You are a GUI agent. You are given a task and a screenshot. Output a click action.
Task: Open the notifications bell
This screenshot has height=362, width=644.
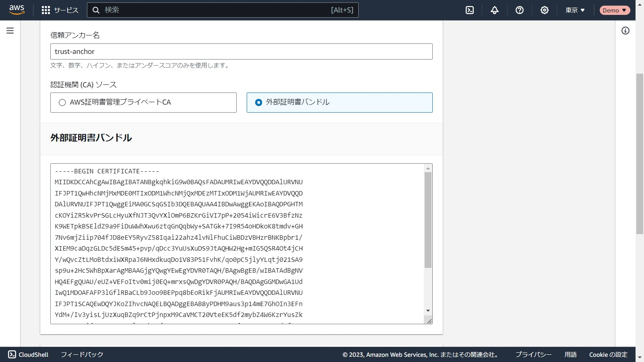(495, 10)
